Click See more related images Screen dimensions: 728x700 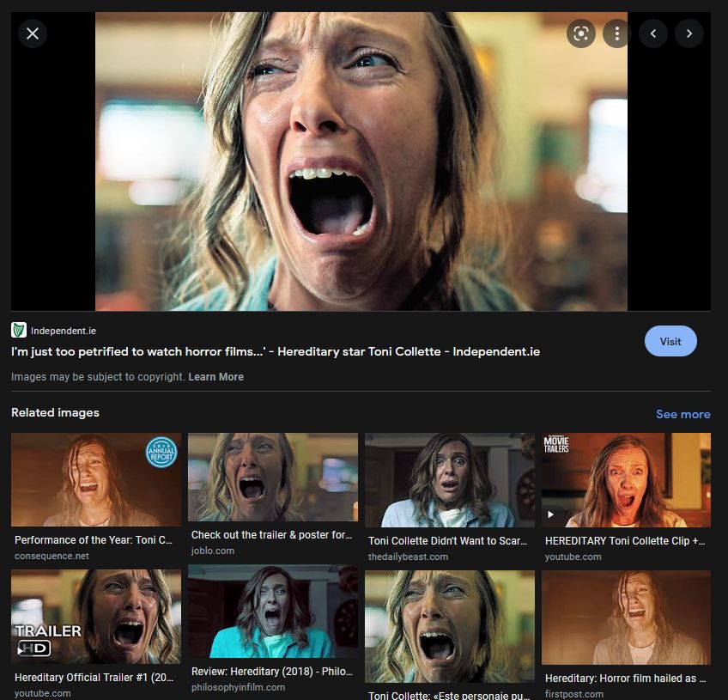683,414
